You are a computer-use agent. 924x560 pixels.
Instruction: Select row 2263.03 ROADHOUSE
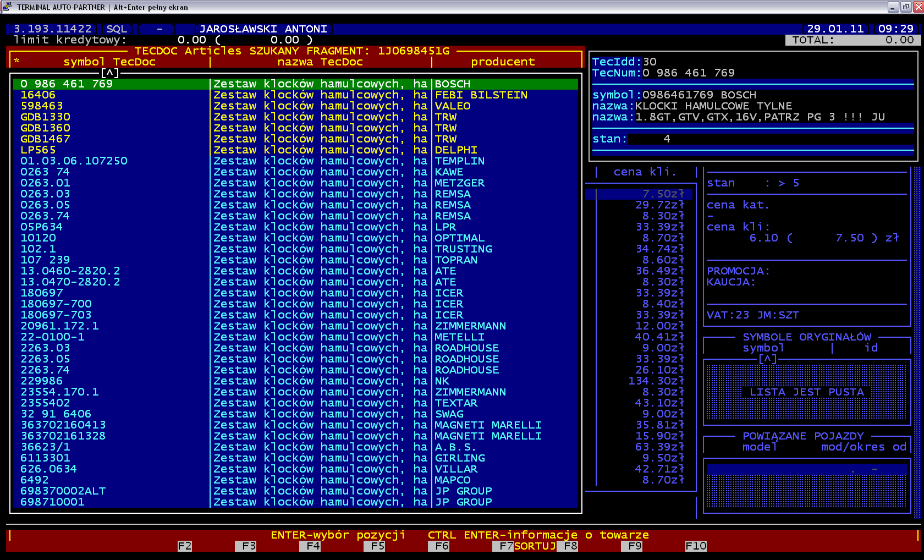click(x=295, y=348)
